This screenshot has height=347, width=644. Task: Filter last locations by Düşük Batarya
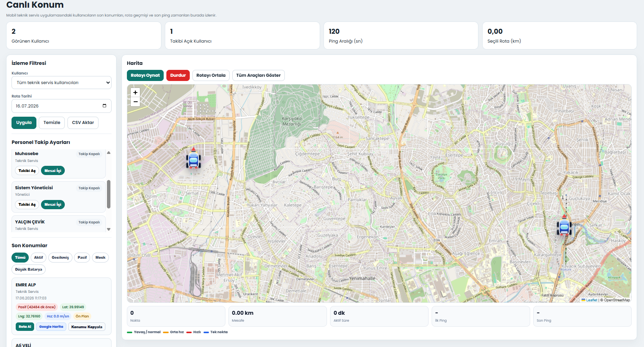(x=28, y=269)
